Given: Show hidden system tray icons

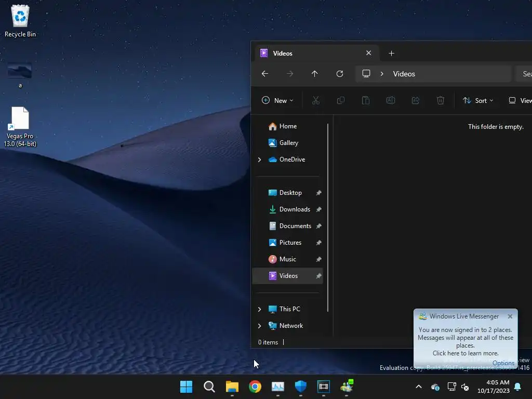Looking at the screenshot, I should pyautogui.click(x=419, y=387).
